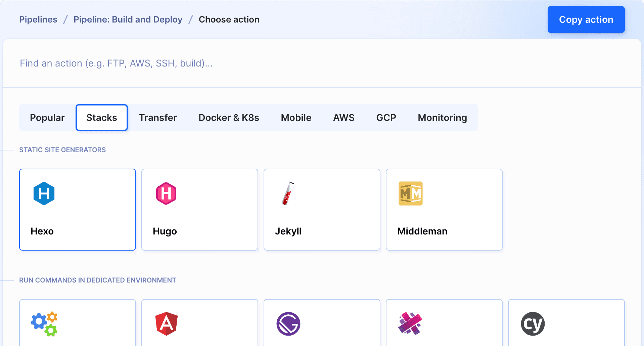Open the Pipeline: Build and Deploy breadcrumb
The height and width of the screenshot is (346, 644).
[128, 19]
